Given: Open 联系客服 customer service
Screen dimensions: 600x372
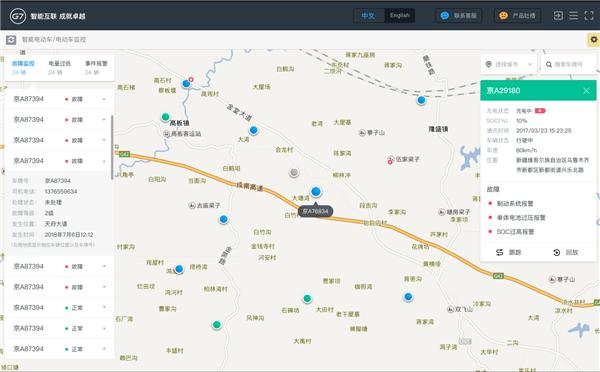Looking at the screenshot, I should 458,16.
